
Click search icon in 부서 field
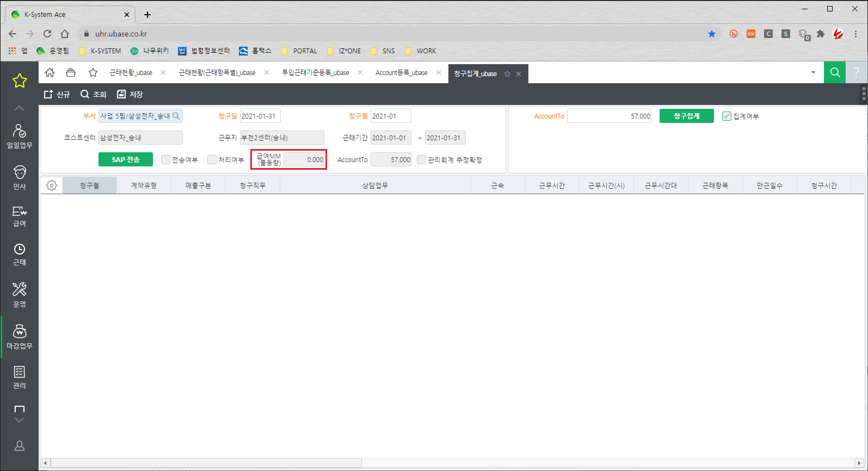coord(176,116)
